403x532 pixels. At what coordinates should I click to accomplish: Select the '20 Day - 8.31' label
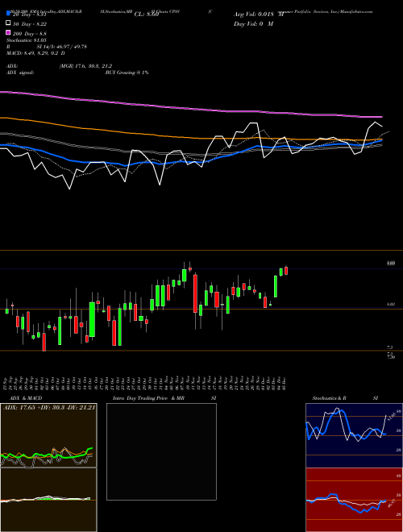(x=29, y=15)
